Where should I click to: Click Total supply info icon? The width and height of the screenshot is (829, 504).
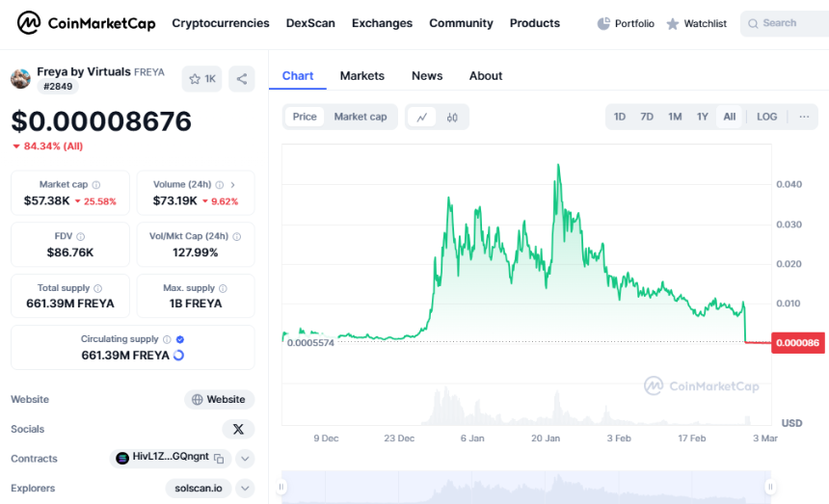[x=97, y=288]
